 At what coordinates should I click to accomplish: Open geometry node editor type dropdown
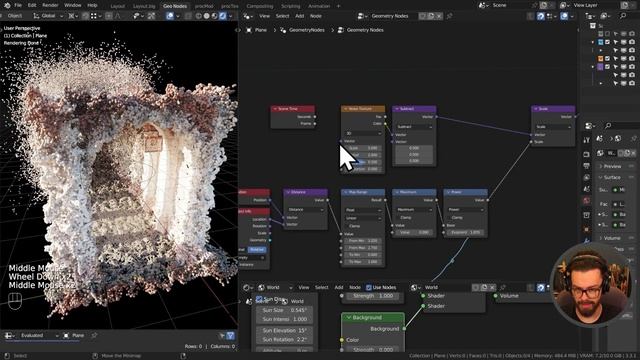(247, 16)
